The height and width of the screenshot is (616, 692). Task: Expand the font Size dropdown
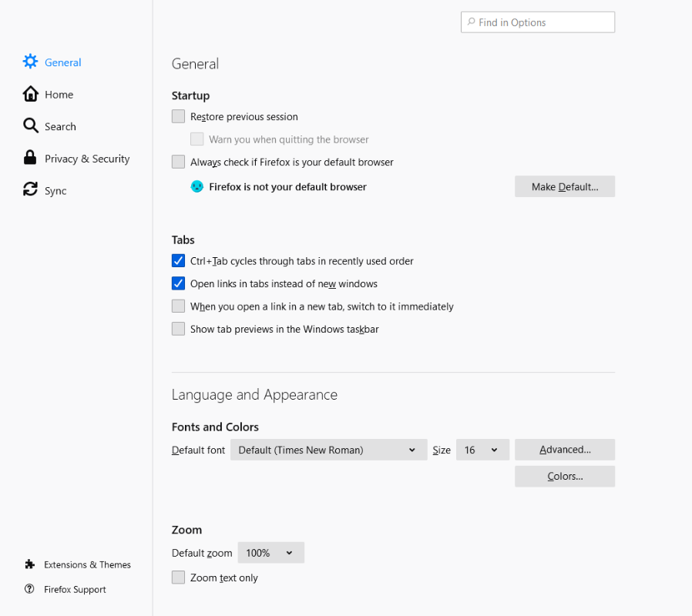tap(482, 450)
